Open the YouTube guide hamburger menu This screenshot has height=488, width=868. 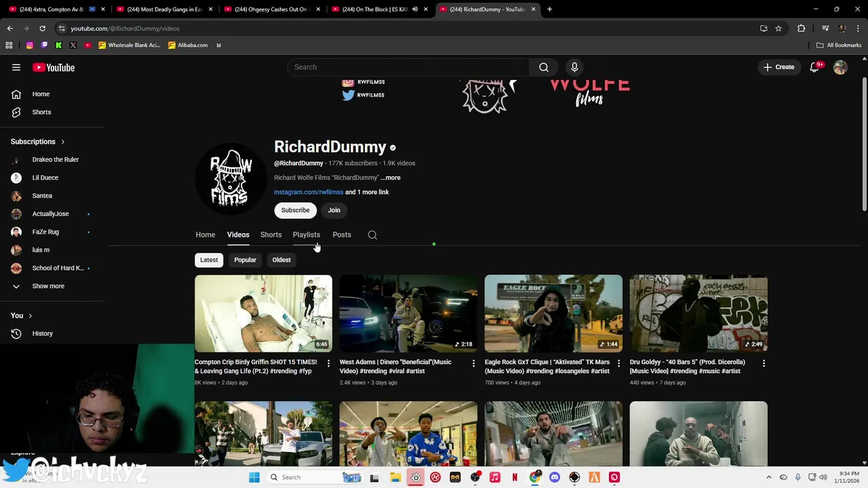coord(16,67)
